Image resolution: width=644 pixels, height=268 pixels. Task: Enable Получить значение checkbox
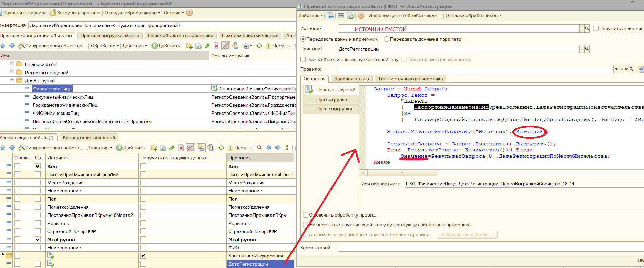click(596, 29)
